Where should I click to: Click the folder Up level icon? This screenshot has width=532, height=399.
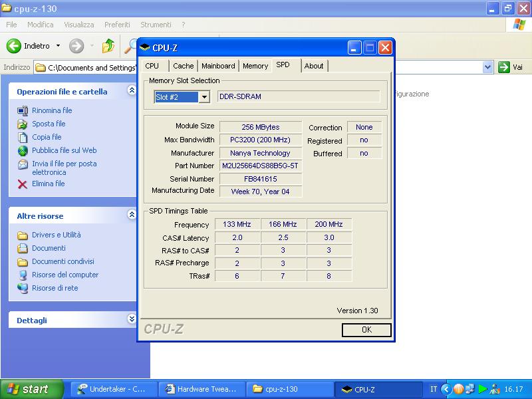click(x=108, y=46)
